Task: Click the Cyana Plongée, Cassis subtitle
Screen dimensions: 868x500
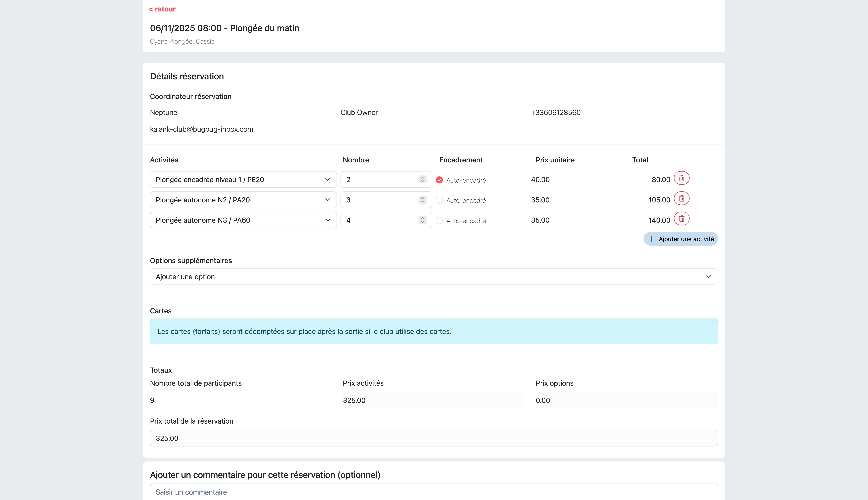Action: [x=182, y=42]
